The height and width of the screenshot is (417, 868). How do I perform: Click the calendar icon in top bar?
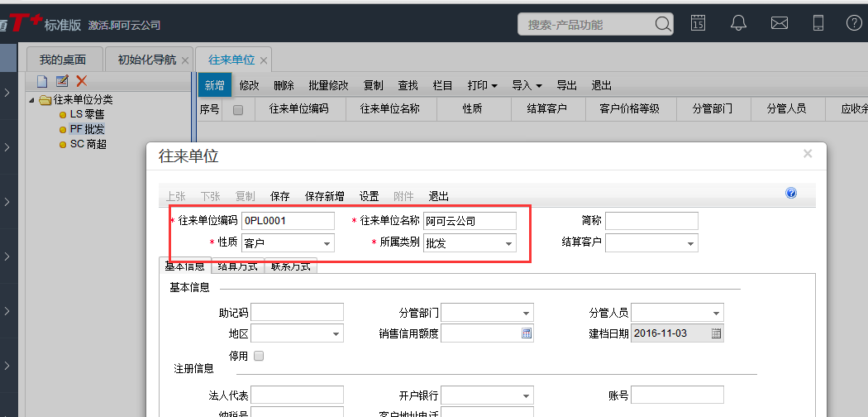point(699,23)
